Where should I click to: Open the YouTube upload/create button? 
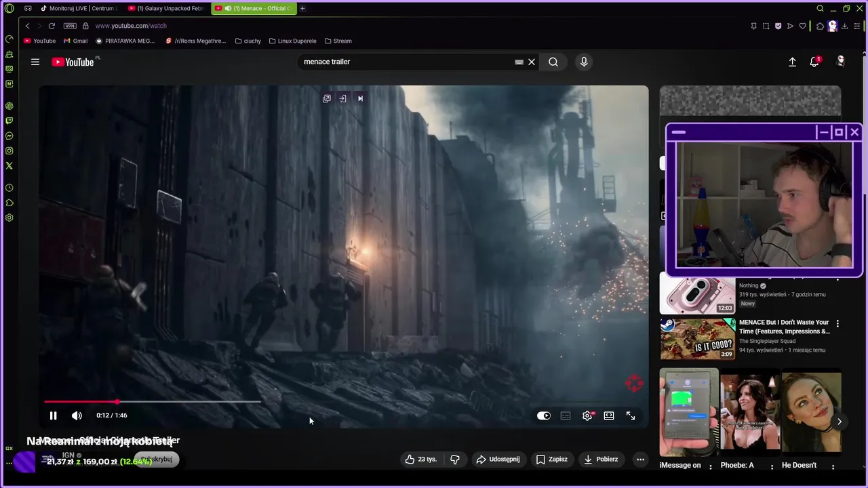click(792, 62)
